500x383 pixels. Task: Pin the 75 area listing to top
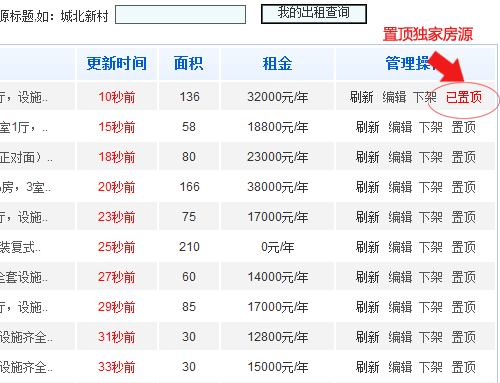(x=463, y=217)
